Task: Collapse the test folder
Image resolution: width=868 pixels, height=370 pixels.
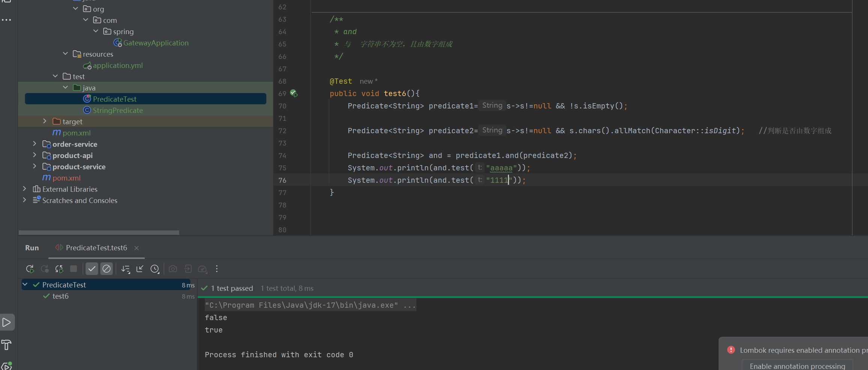Action: (x=56, y=76)
